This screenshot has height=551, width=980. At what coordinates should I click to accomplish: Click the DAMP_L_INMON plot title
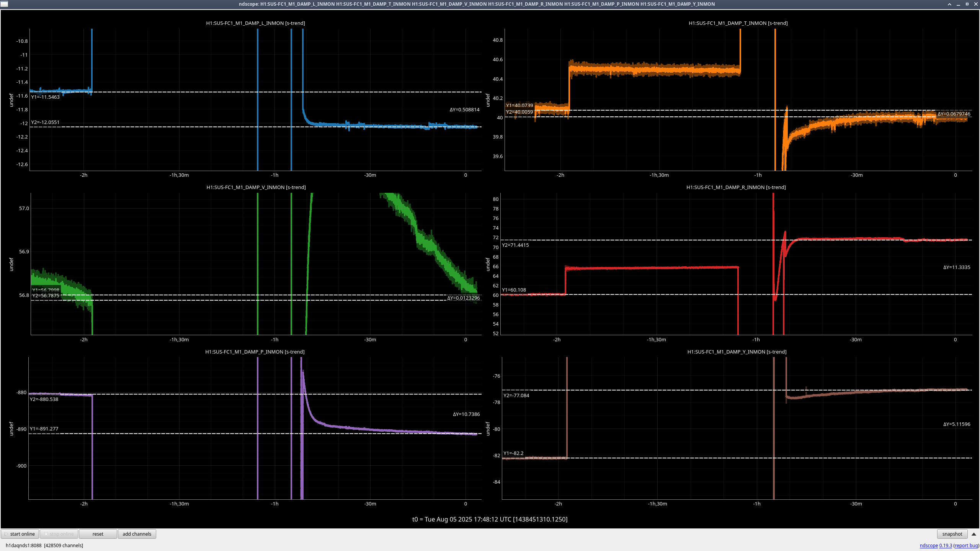(x=255, y=23)
